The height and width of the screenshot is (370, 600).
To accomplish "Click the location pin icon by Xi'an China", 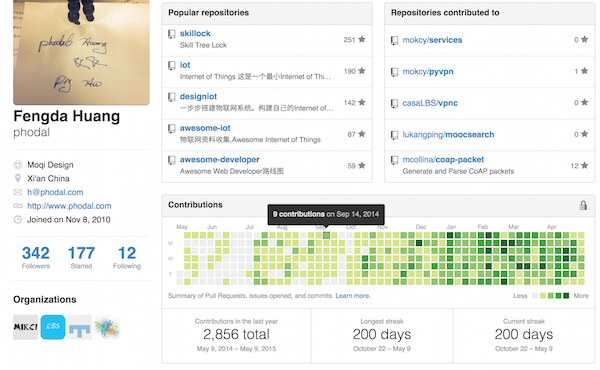I will 18,178.
